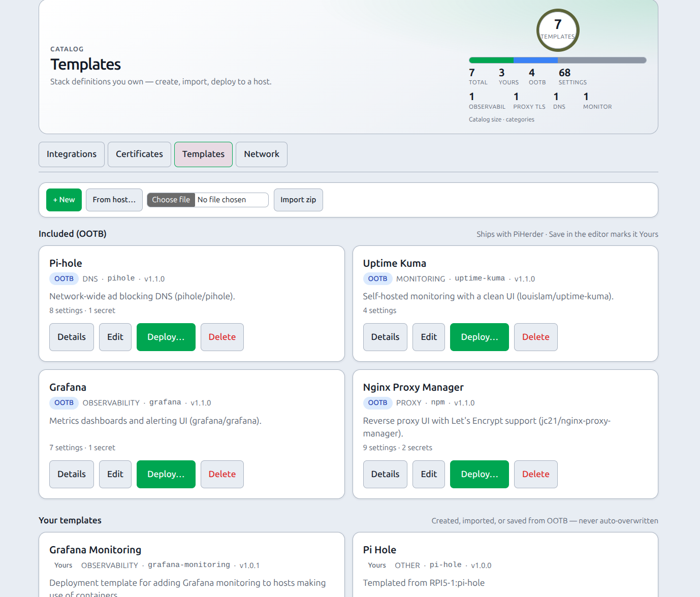The image size is (700, 597).
Task: Click the Pi-hole card title
Action: [66, 263]
